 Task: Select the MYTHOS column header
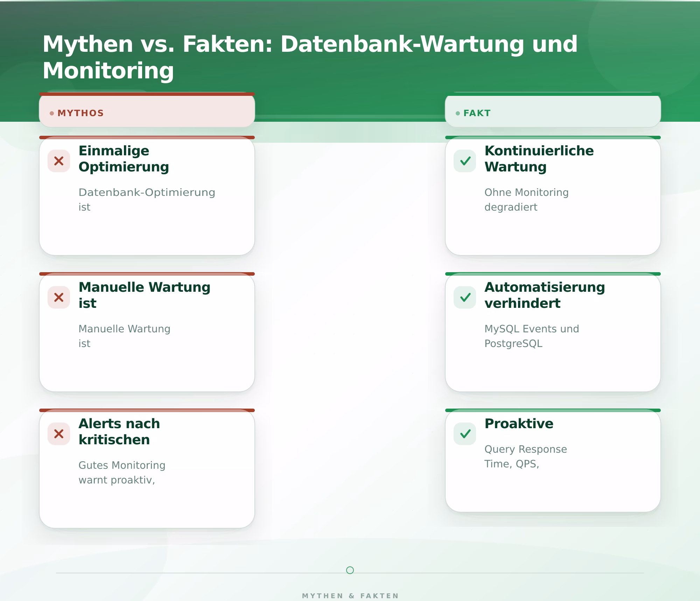tap(147, 110)
